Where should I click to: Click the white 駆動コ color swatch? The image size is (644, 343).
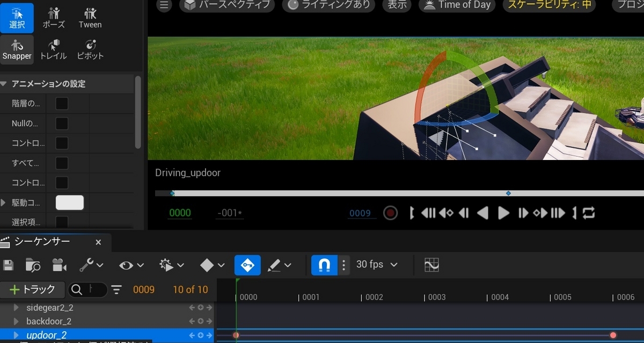70,202
